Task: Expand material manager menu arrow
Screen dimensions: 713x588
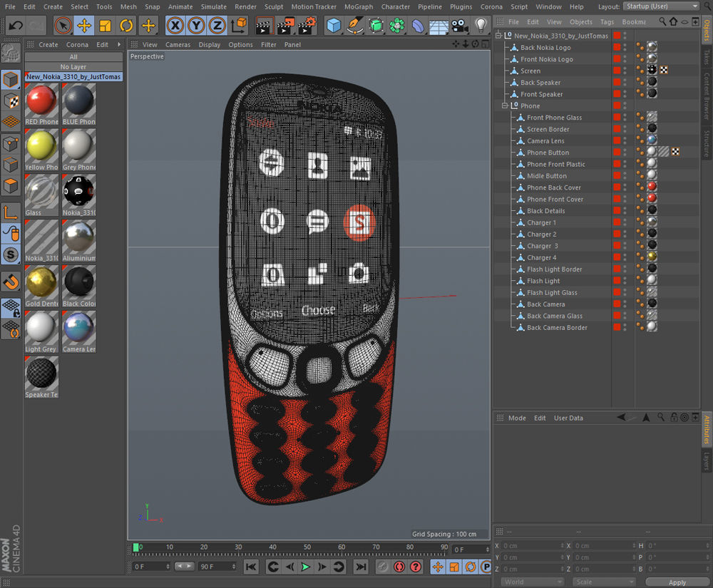Action: tap(119, 44)
